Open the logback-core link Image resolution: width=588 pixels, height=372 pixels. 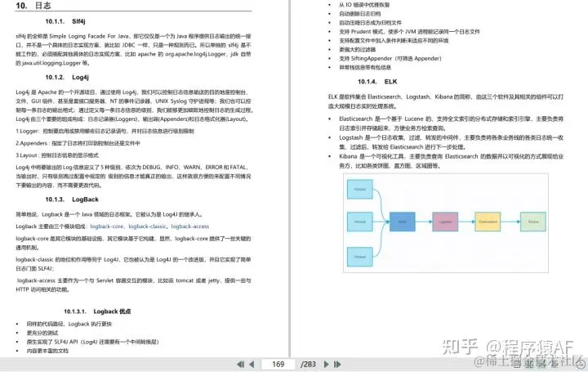[106, 226]
